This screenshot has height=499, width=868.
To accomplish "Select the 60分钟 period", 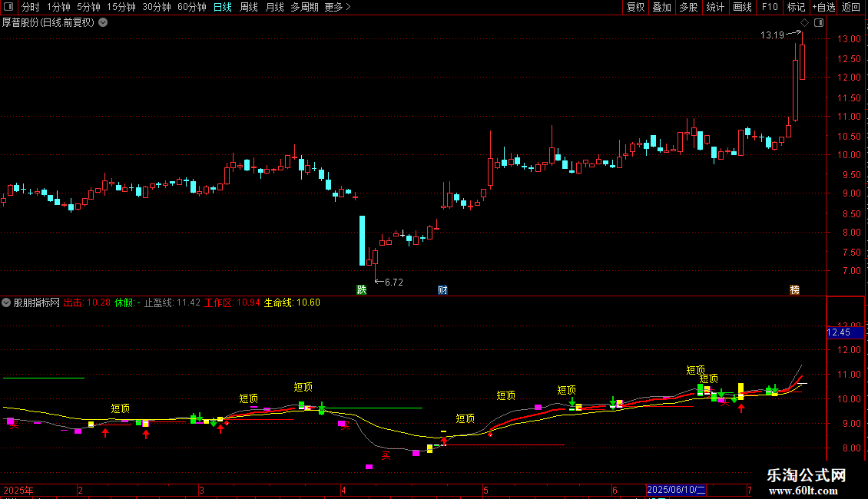I will tap(192, 7).
